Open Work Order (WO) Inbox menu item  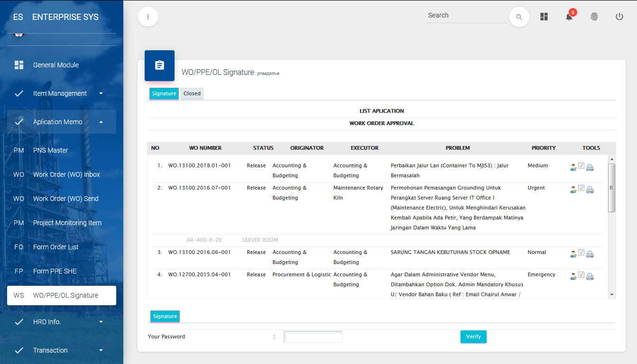pyautogui.click(x=66, y=174)
